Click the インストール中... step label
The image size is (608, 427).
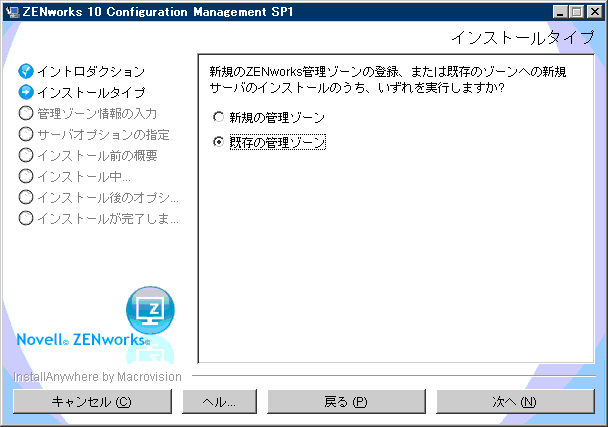point(84,176)
